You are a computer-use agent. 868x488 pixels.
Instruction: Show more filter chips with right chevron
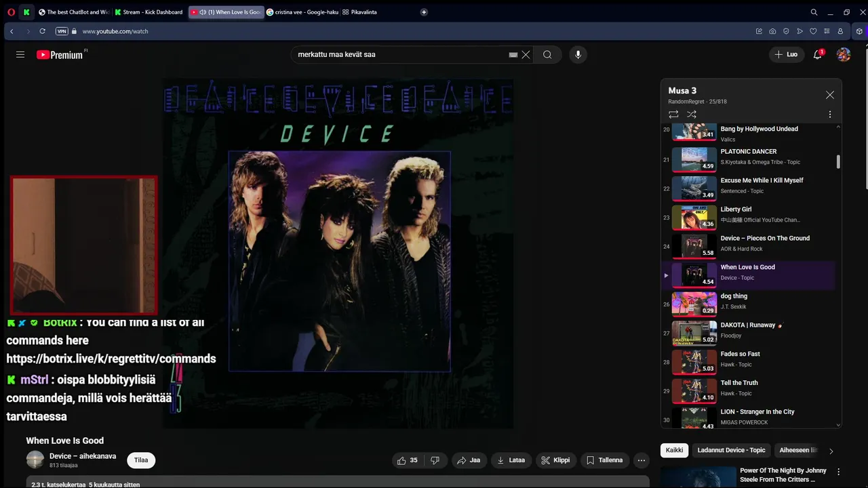pyautogui.click(x=831, y=451)
